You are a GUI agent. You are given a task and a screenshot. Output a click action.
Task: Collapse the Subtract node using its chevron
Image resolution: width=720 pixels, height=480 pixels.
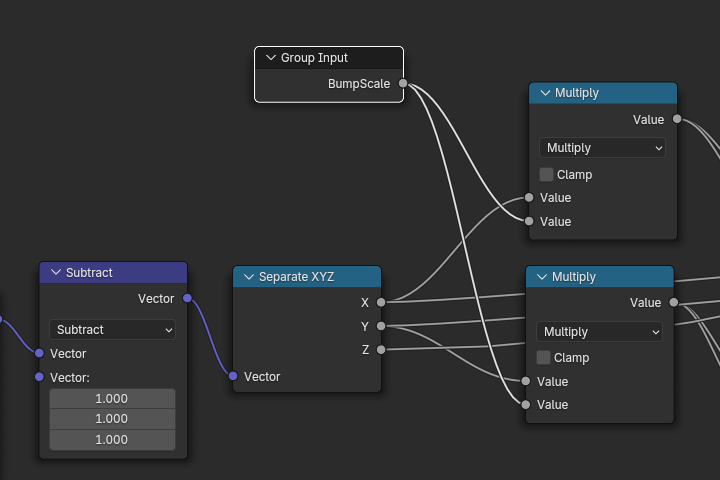coord(55,273)
